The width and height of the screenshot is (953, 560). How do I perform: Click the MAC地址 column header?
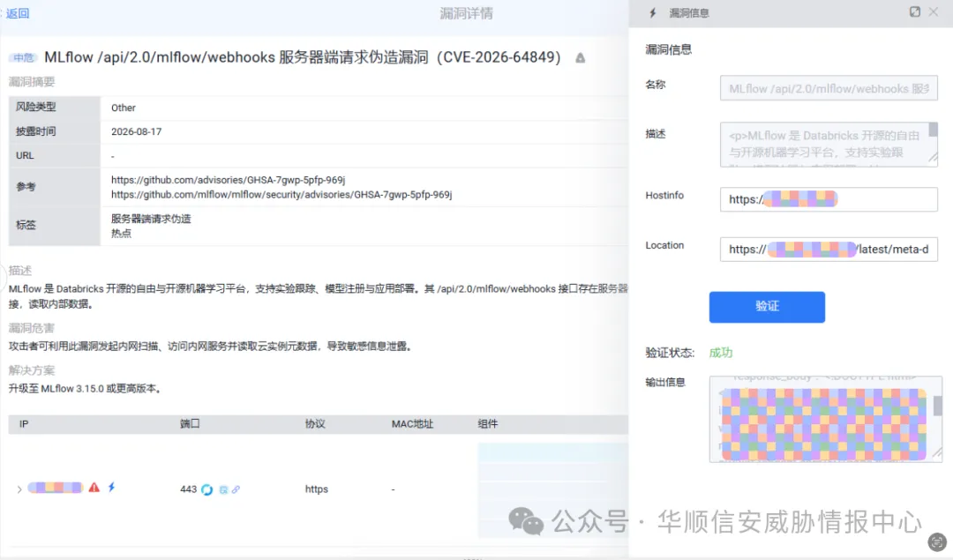point(412,424)
